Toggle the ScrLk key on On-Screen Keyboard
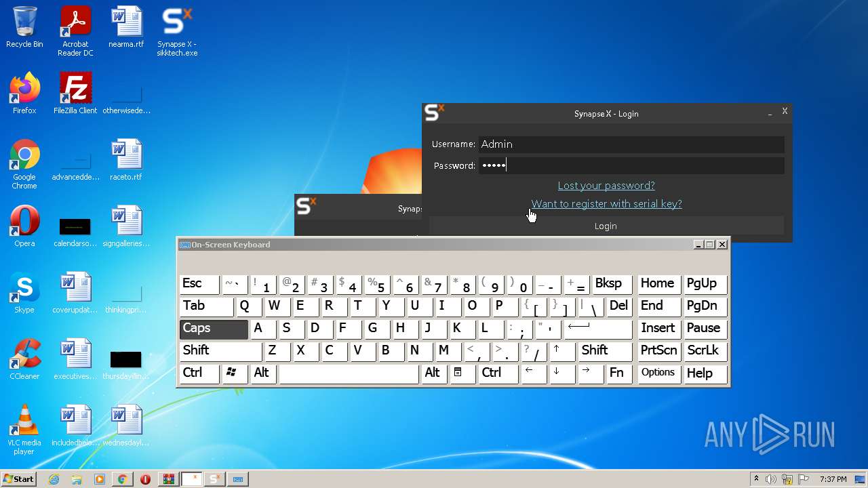Screen dimensions: 868x488 tap(705, 351)
